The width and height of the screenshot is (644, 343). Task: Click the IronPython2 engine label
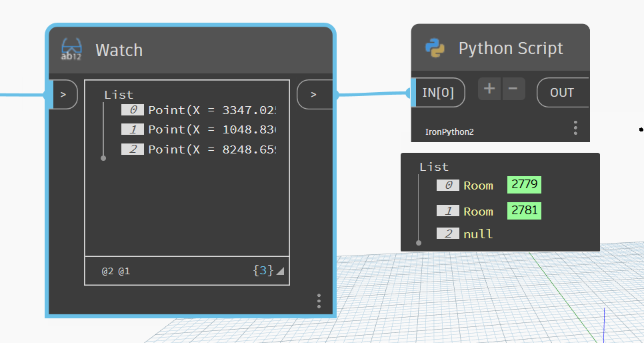(449, 131)
